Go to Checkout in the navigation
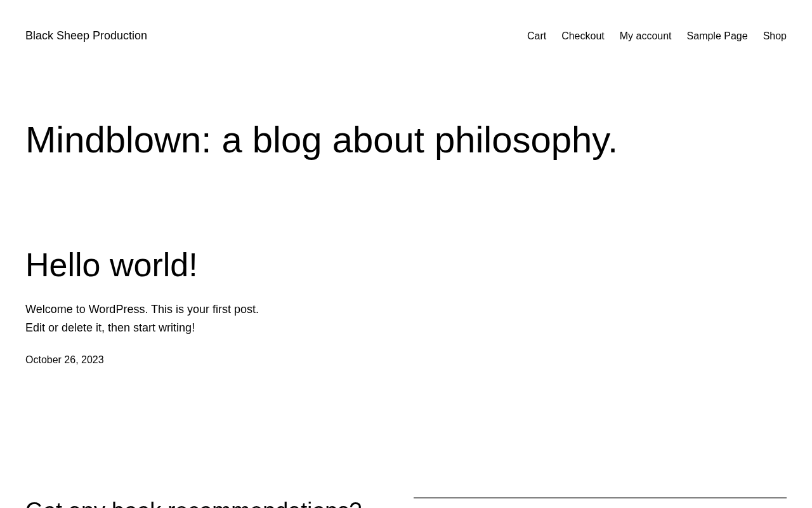Viewport: 812px width, 508px height. (x=582, y=36)
